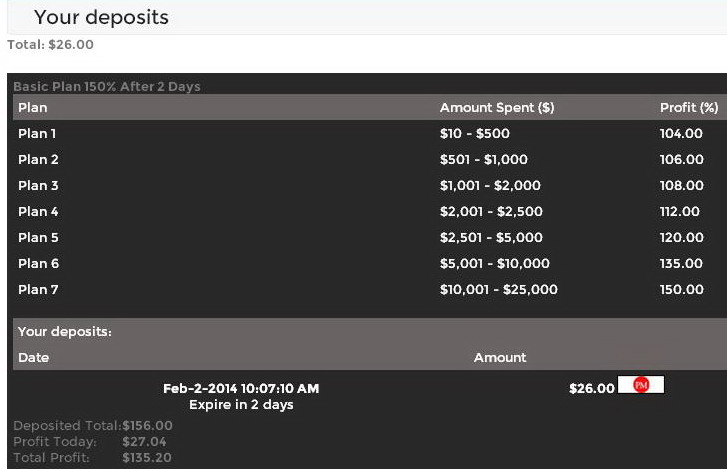
Task: Select the 'Plan 2' row label
Action: coord(38,159)
